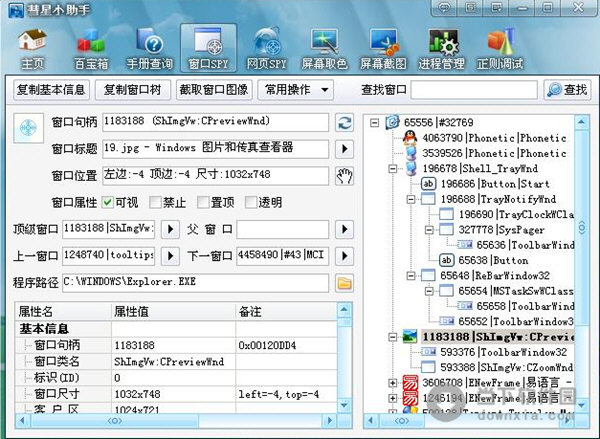This screenshot has height=439, width=600.
Task: Open the 正则调试 regex debugger
Action: point(500,49)
